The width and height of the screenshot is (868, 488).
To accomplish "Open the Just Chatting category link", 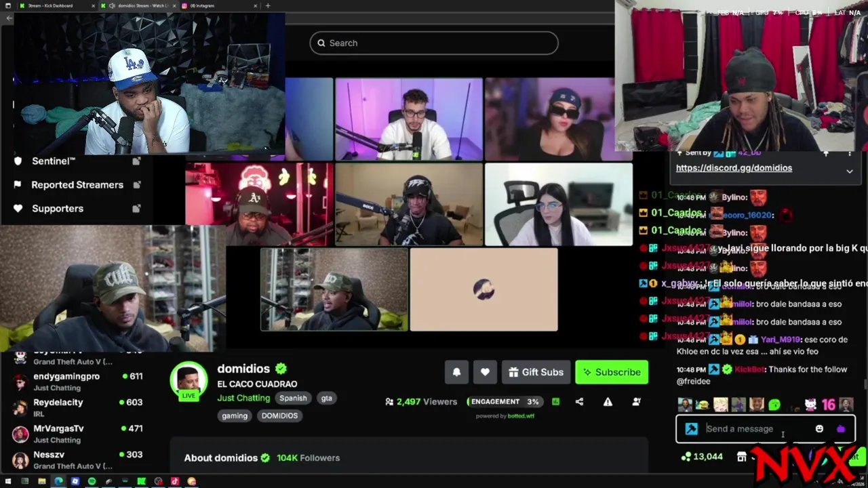I will pyautogui.click(x=243, y=398).
